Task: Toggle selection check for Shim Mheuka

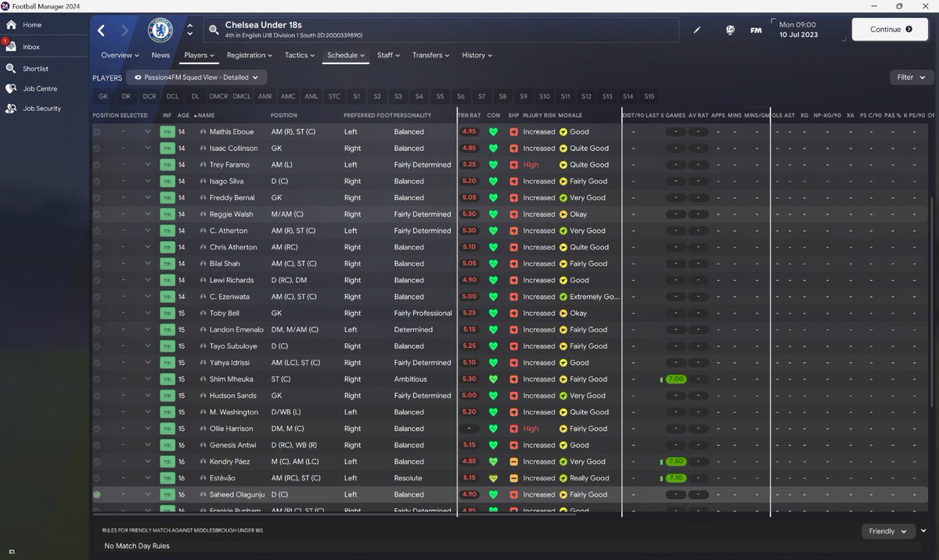Action: (x=97, y=379)
